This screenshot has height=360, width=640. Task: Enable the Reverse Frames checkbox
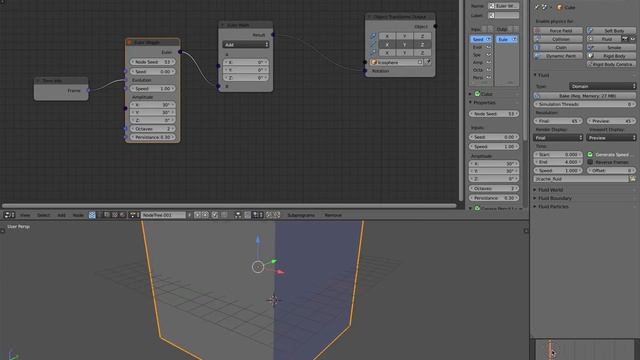tap(590, 162)
